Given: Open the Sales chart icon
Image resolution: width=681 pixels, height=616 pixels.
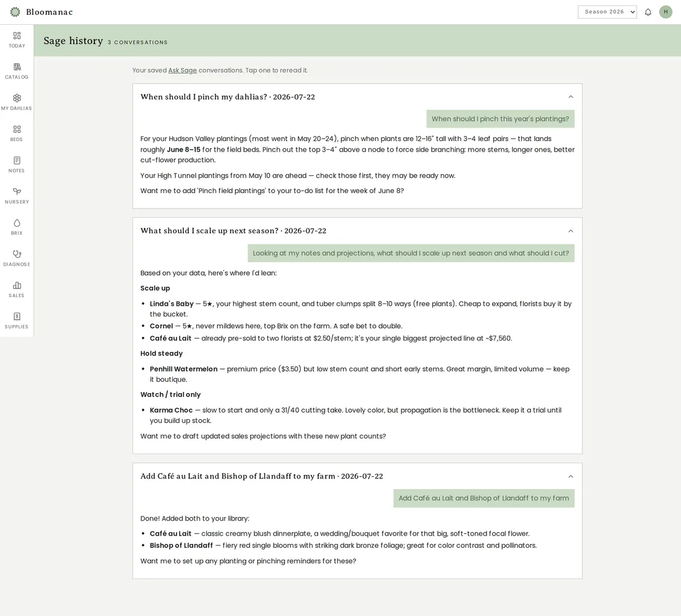Looking at the screenshot, I should point(17,285).
